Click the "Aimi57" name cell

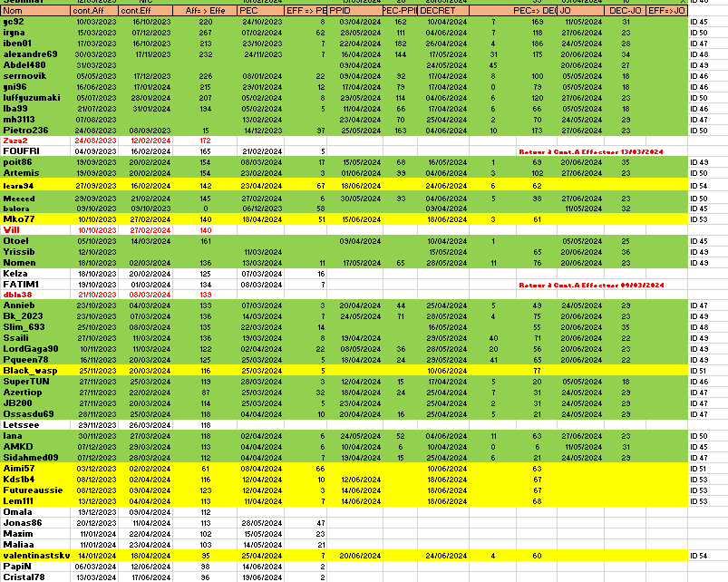click(35, 469)
